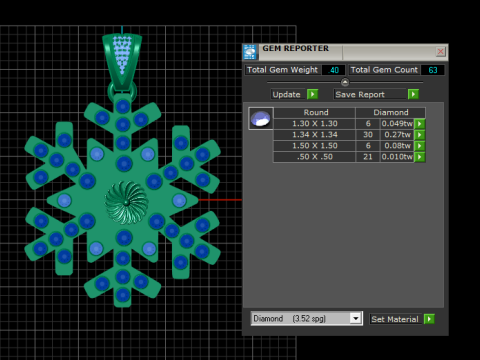480x360 pixels.
Task: Collapse panel using the round arrow handle
Action: point(345,82)
